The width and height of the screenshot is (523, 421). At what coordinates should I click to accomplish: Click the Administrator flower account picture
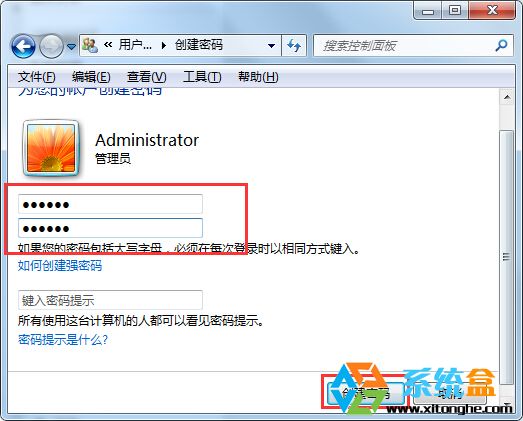click(x=51, y=148)
